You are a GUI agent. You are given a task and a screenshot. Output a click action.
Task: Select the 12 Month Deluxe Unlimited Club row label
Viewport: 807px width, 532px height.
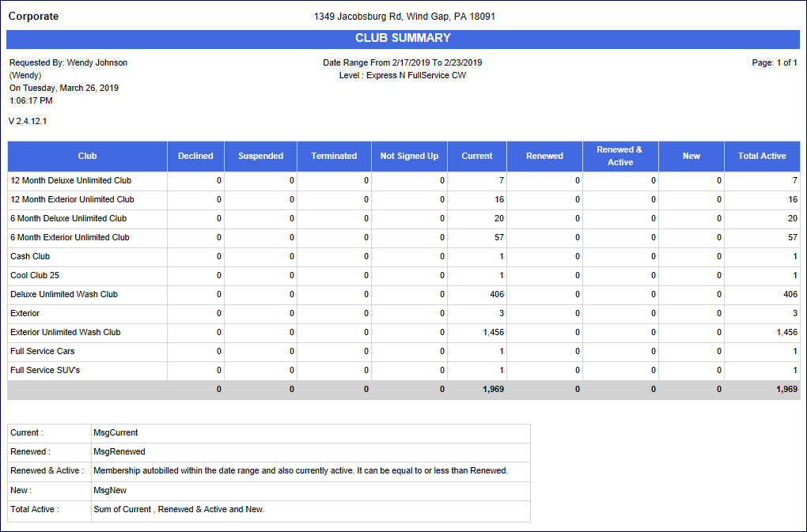(71, 181)
